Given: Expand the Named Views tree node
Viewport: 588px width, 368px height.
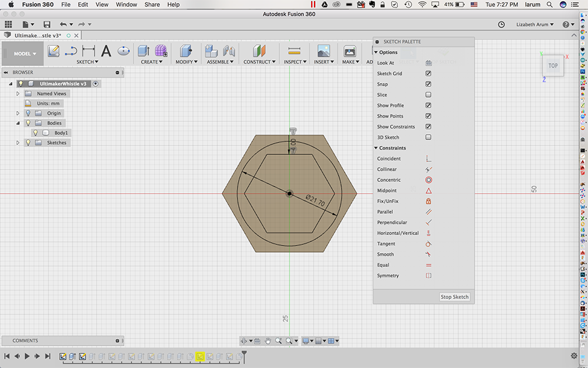Looking at the screenshot, I should (18, 94).
